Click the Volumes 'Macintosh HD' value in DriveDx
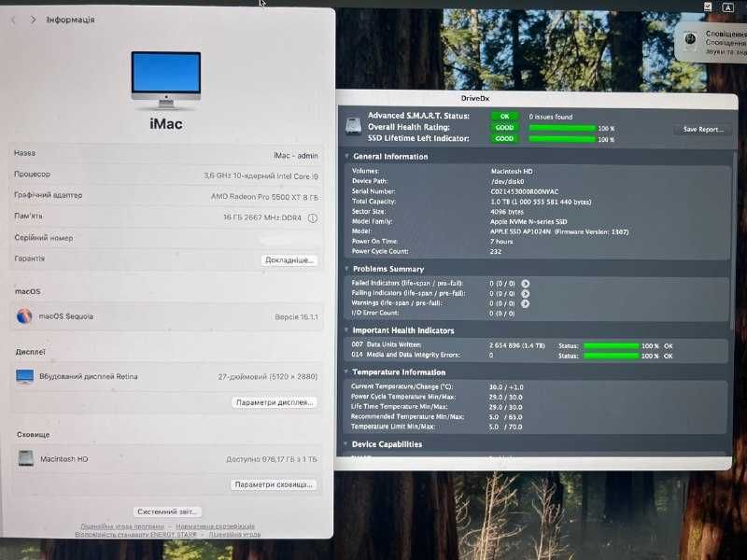Image resolution: width=747 pixels, height=560 pixels. [x=512, y=172]
